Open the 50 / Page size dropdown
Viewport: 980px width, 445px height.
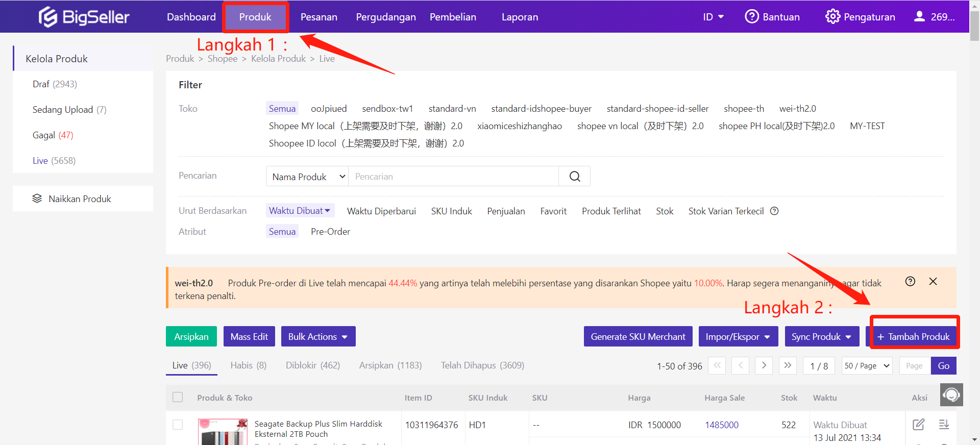[867, 366]
